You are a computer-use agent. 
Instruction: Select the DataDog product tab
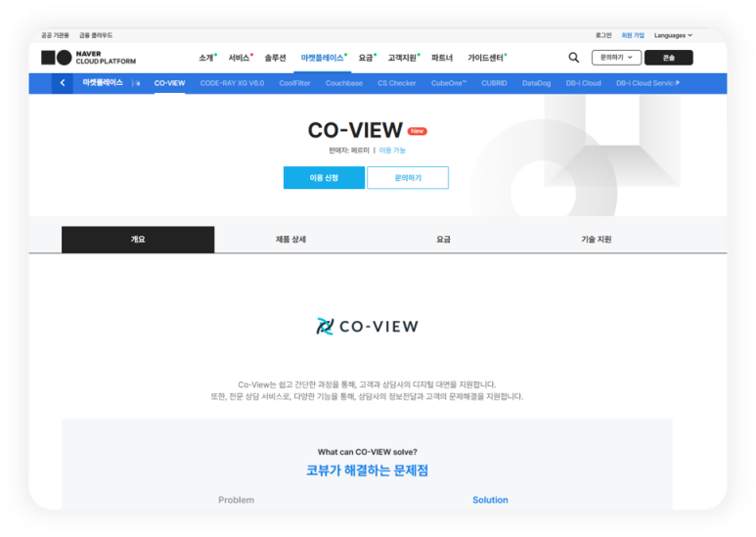click(x=536, y=83)
